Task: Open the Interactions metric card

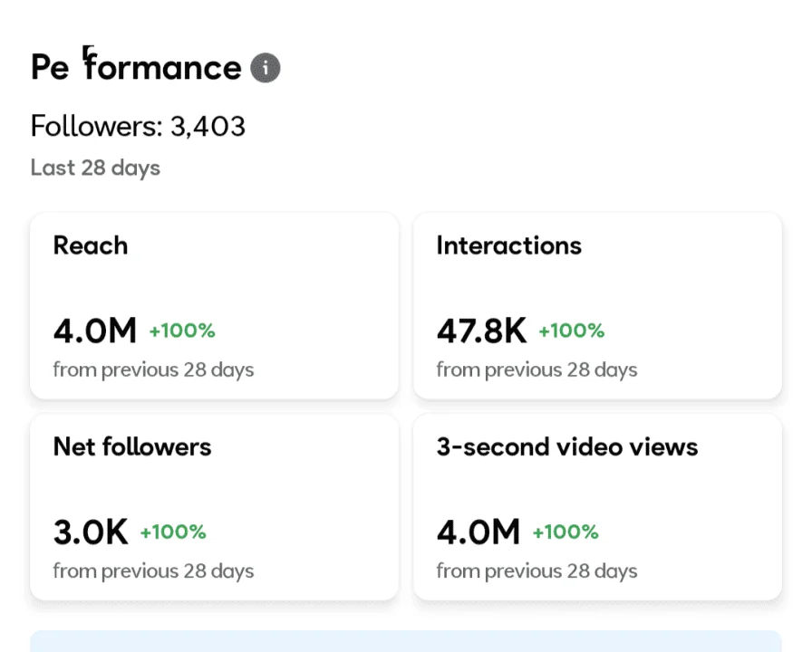Action: click(x=597, y=306)
